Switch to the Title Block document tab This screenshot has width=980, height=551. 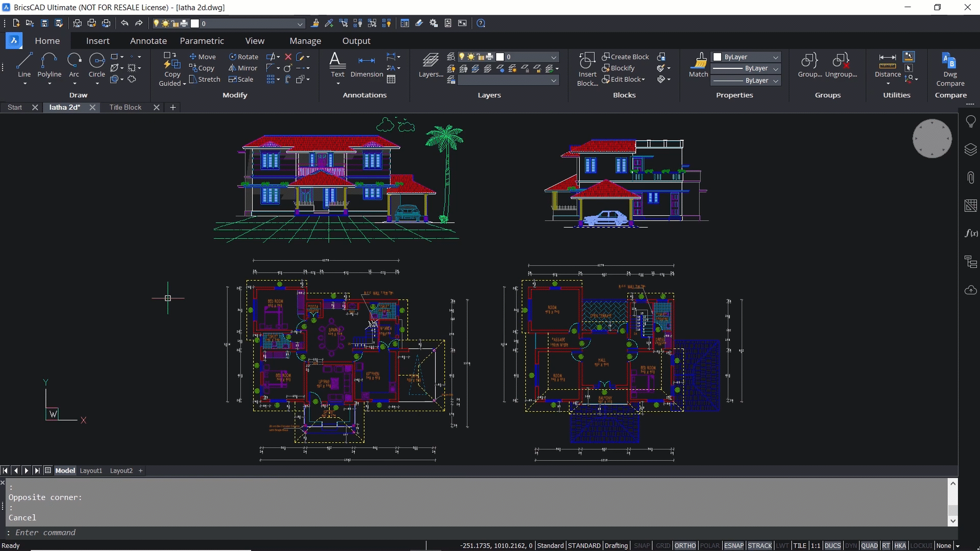click(125, 107)
